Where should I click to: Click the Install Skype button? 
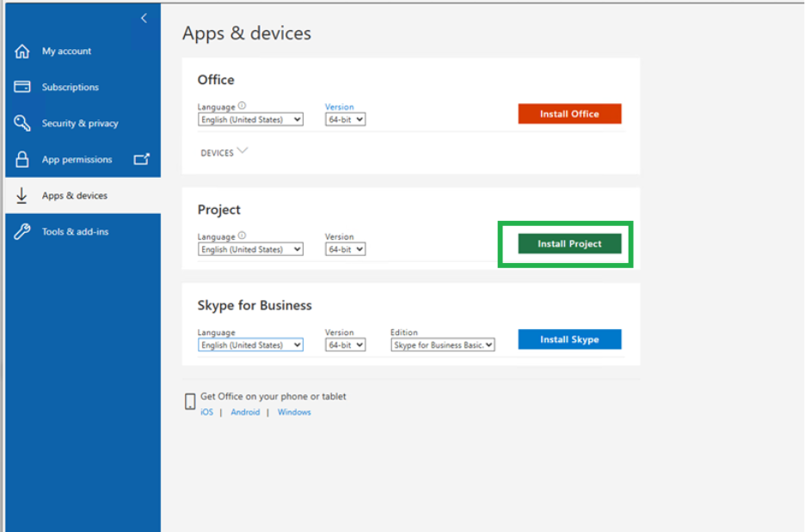pos(569,339)
